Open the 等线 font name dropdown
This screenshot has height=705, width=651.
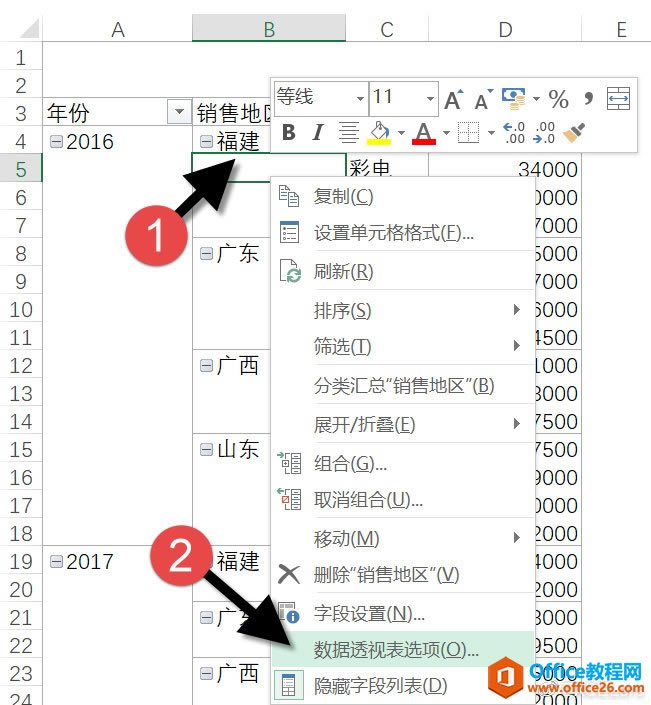(360, 99)
